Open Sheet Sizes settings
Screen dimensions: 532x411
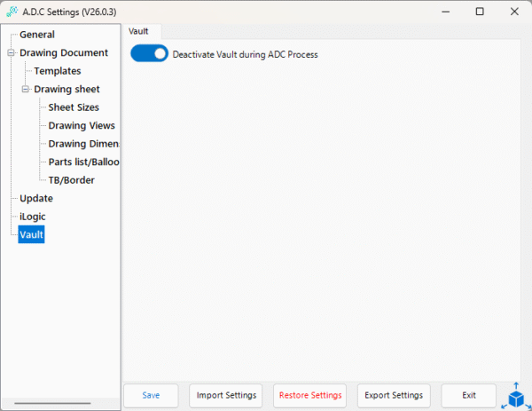pos(74,107)
